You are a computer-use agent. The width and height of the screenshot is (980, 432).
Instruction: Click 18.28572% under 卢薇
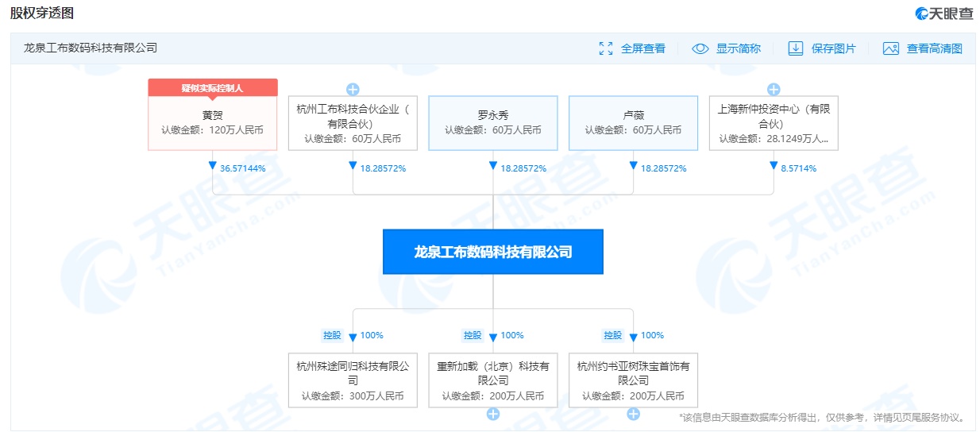point(663,168)
